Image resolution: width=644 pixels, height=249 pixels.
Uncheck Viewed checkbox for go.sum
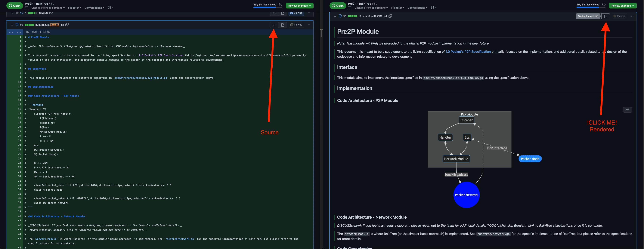pyautogui.click(x=292, y=13)
